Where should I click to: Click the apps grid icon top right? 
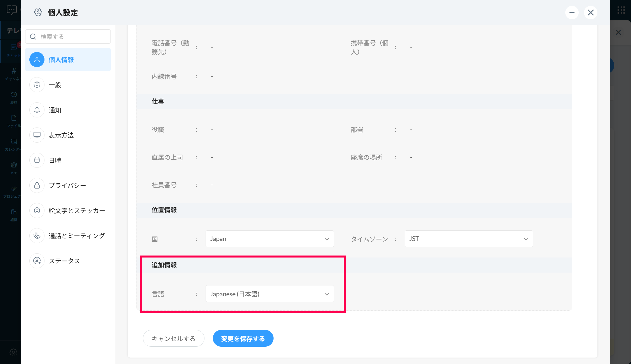click(621, 10)
